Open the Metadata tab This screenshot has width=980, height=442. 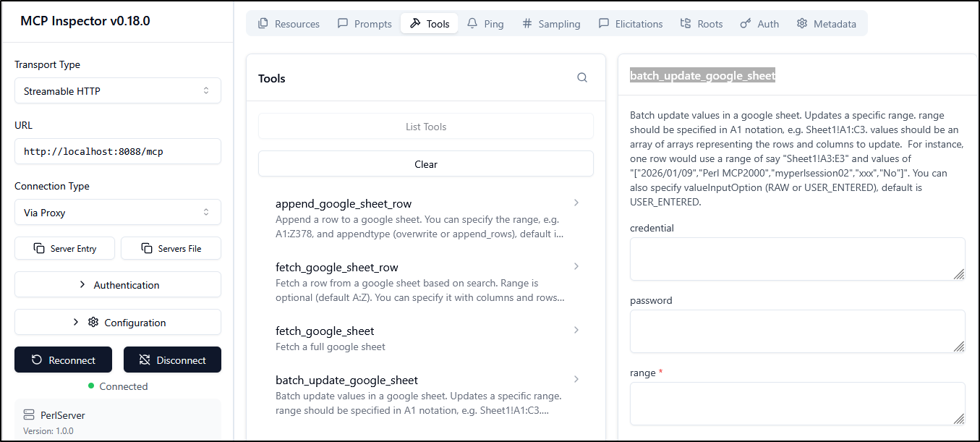(826, 24)
